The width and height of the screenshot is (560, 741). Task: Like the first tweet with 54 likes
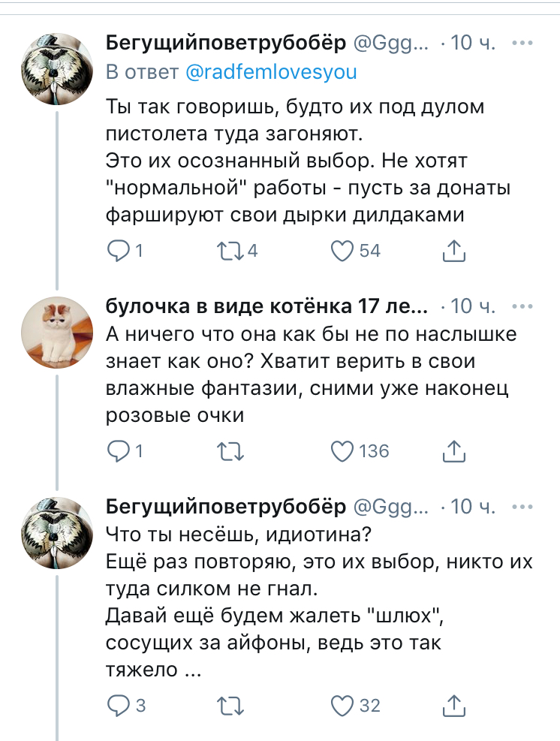(x=342, y=251)
